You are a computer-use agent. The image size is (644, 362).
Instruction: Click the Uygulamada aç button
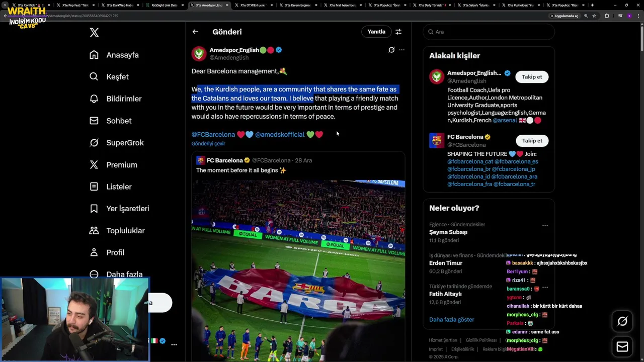pyautogui.click(x=565, y=16)
